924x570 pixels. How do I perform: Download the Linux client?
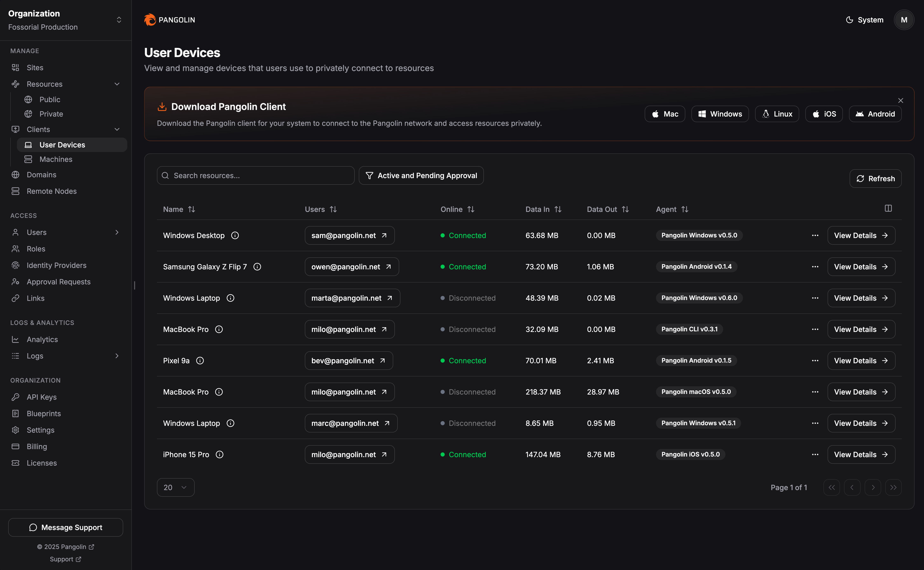click(x=777, y=114)
